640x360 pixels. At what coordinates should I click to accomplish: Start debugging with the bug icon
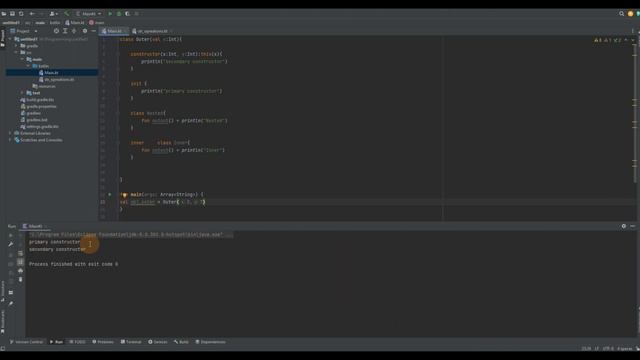point(119,13)
